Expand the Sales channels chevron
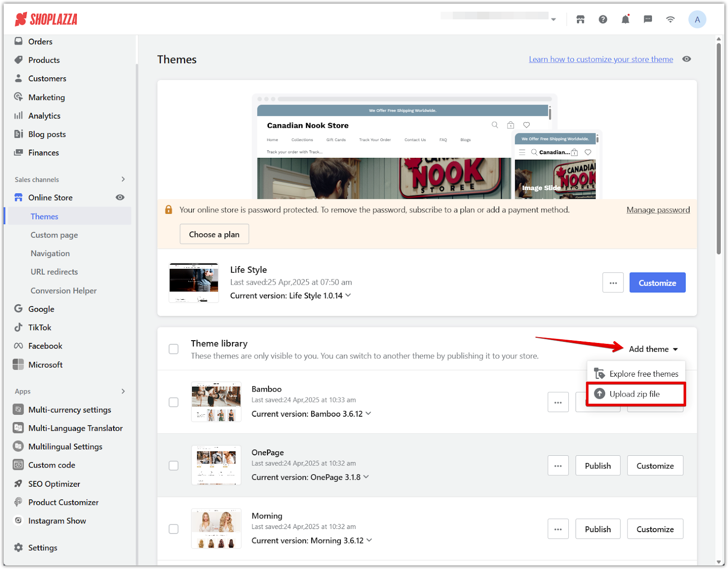 click(x=123, y=179)
